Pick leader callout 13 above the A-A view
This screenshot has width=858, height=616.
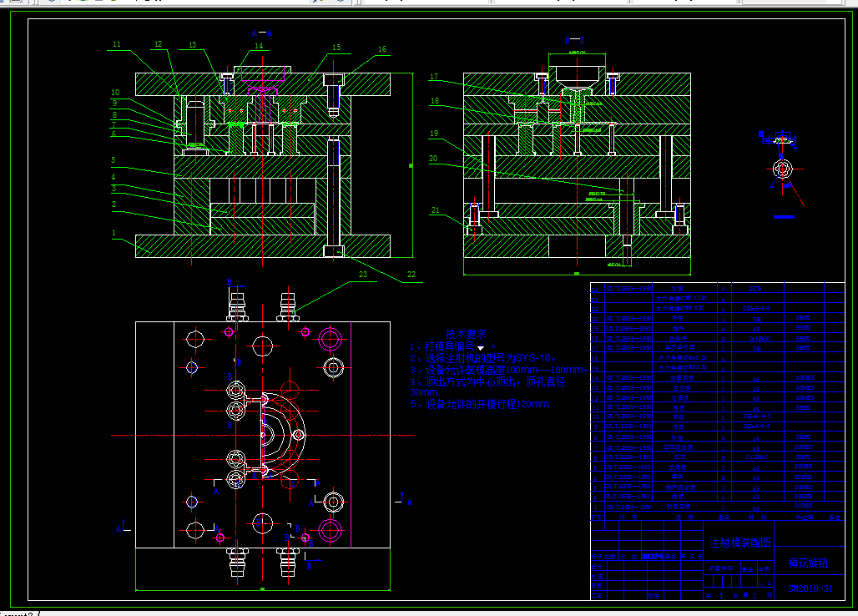192,45
